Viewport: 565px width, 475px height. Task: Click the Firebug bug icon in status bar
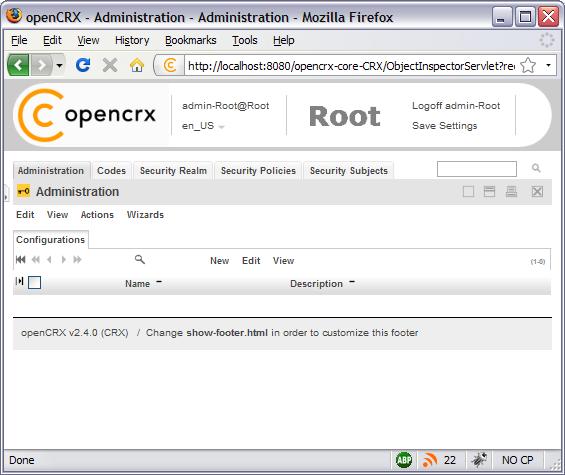pos(479,460)
